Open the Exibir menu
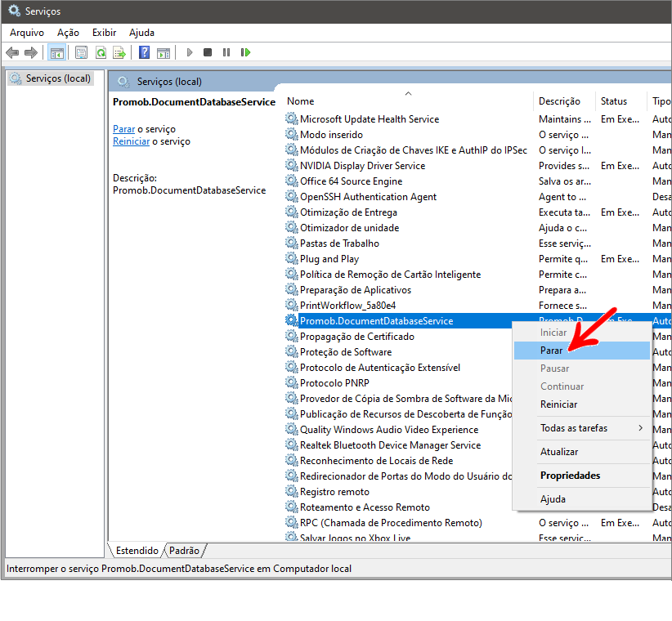 click(104, 33)
